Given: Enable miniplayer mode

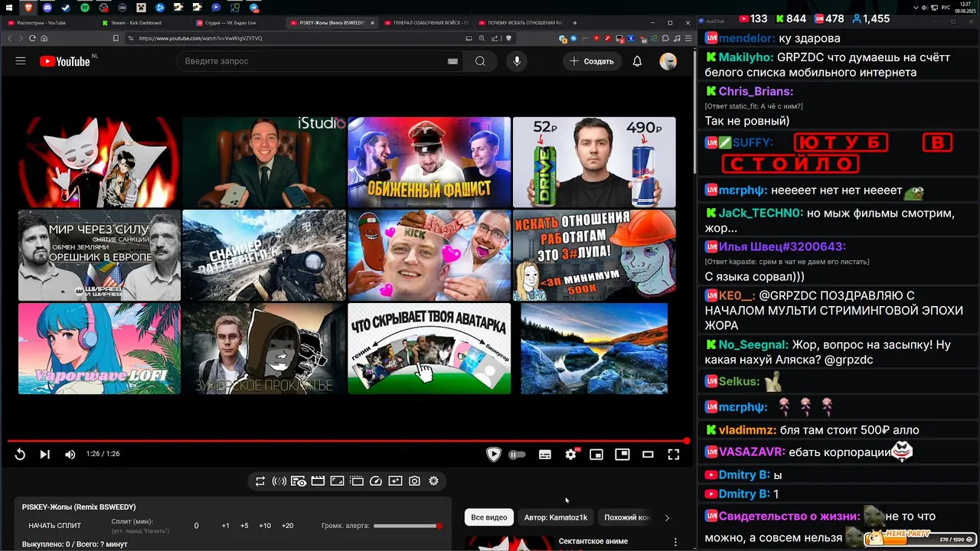Looking at the screenshot, I should tap(596, 455).
